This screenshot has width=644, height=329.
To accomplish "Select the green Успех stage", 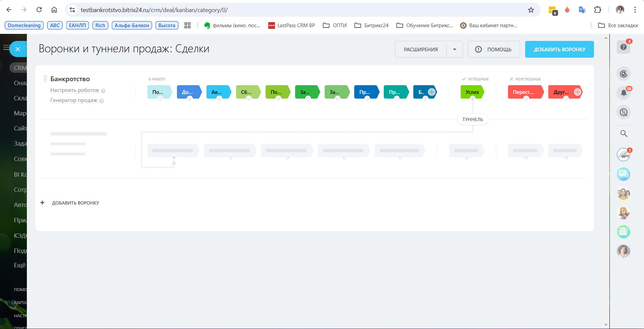I will [x=472, y=92].
